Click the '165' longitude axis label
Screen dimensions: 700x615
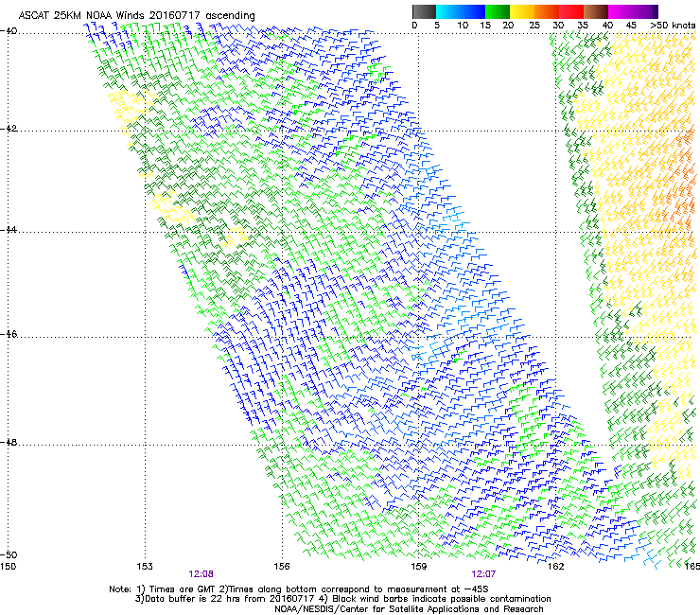692,567
